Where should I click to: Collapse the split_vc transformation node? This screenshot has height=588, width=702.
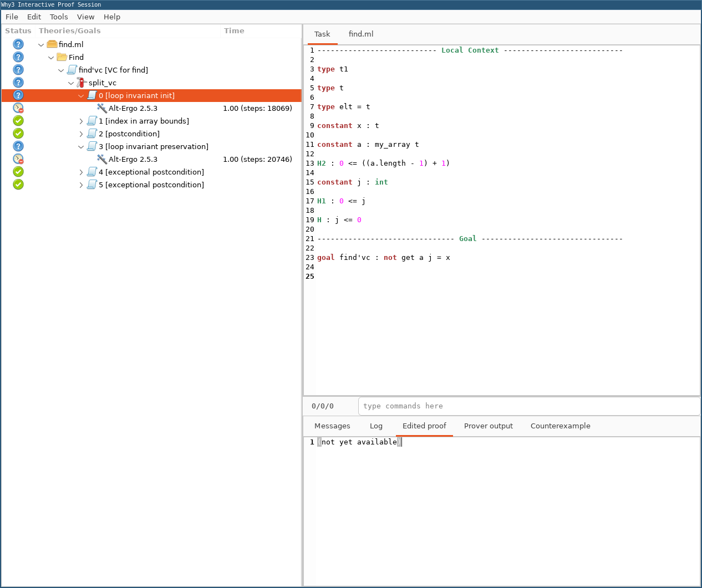pyautogui.click(x=71, y=83)
